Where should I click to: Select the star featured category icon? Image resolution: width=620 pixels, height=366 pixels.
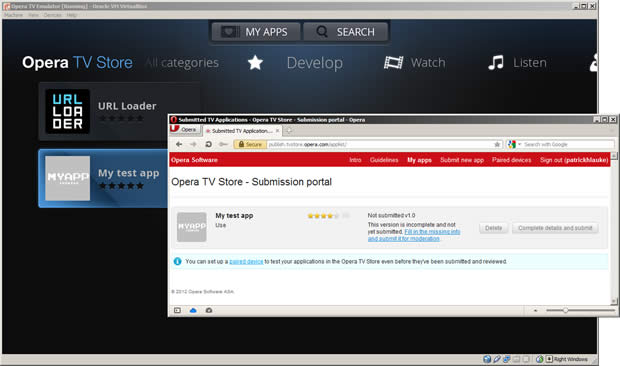(x=255, y=62)
